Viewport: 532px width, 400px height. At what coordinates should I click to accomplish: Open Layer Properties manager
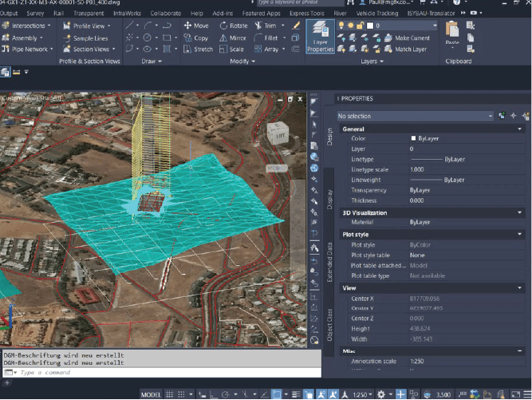tap(321, 37)
